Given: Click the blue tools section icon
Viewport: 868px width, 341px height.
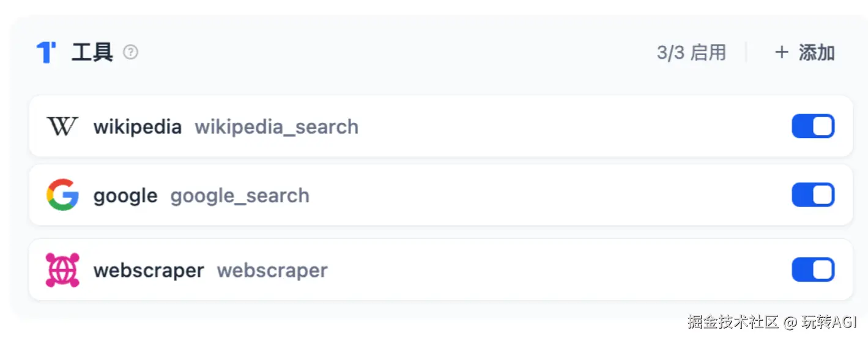Looking at the screenshot, I should click(x=46, y=53).
